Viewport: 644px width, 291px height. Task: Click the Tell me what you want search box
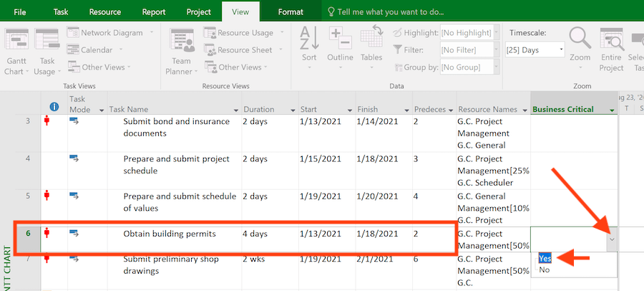[390, 12]
